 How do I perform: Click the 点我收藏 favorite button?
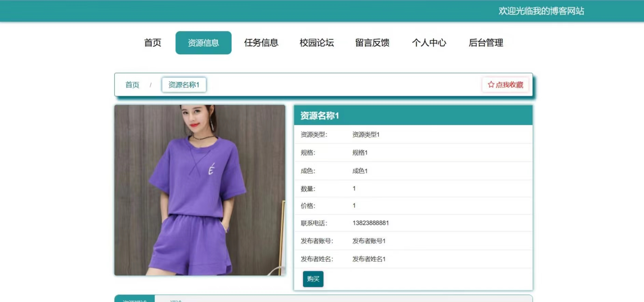pos(505,85)
